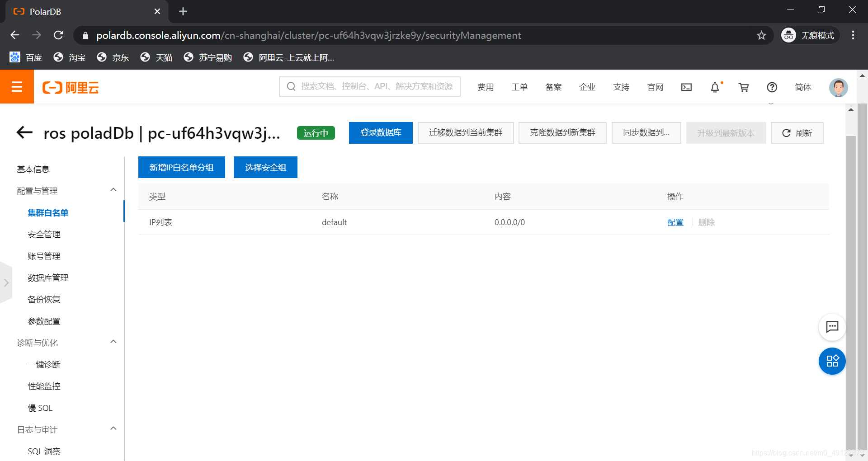The image size is (868, 461).
Task: Click 克隆数据到新集群 button
Action: [562, 133]
